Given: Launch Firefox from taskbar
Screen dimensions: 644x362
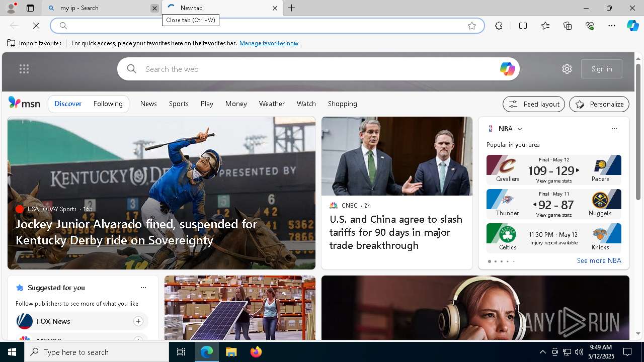Looking at the screenshot, I should 256,352.
